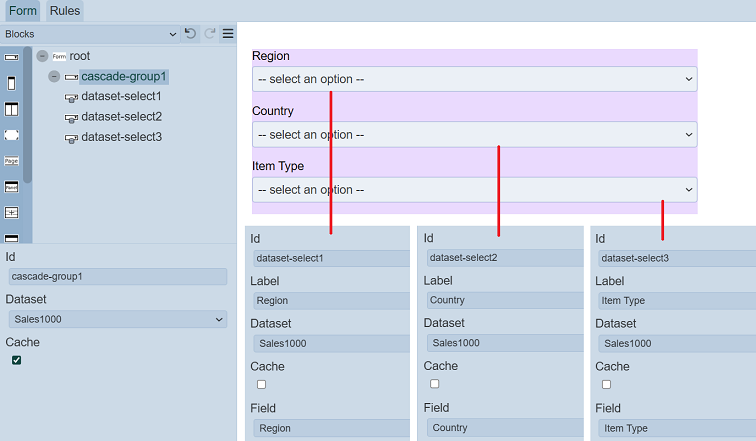Click the dataset-select3 Label input field

coord(678,300)
